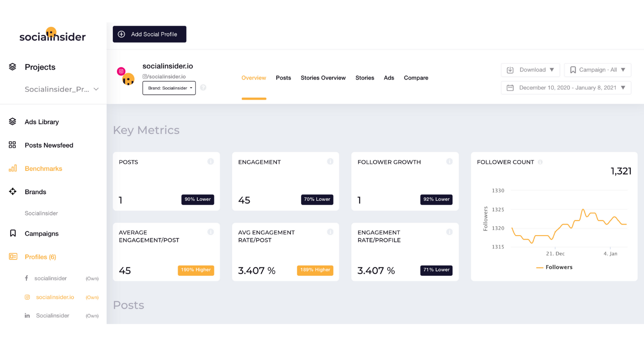Click the Instagram icon beside socialinsider.io
This screenshot has height=353, width=644.
(x=27, y=297)
